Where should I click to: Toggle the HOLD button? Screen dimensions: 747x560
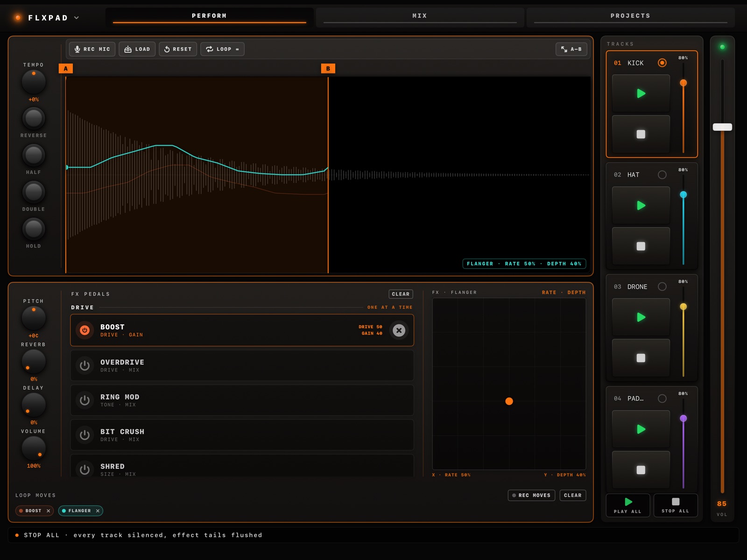[x=34, y=229]
